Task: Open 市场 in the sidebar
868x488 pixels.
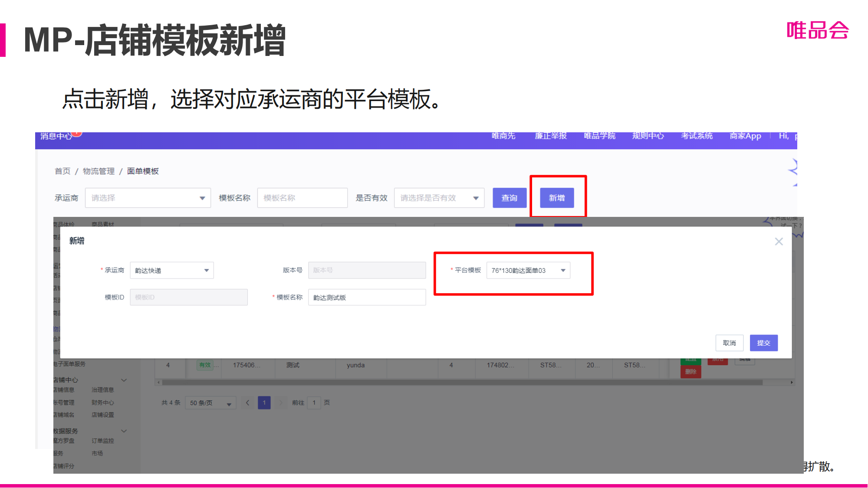Action: pyautogui.click(x=97, y=453)
